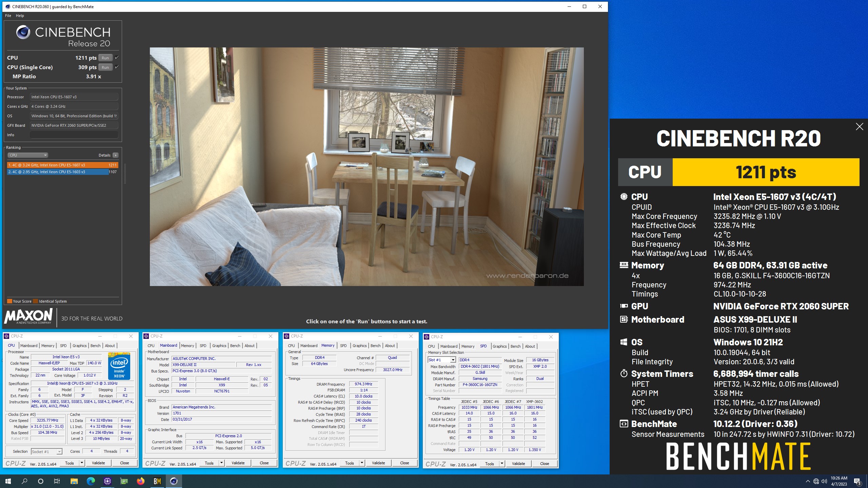Switch to Mainboard tab in first CPU-Z
The height and width of the screenshot is (488, 868).
[x=29, y=346]
